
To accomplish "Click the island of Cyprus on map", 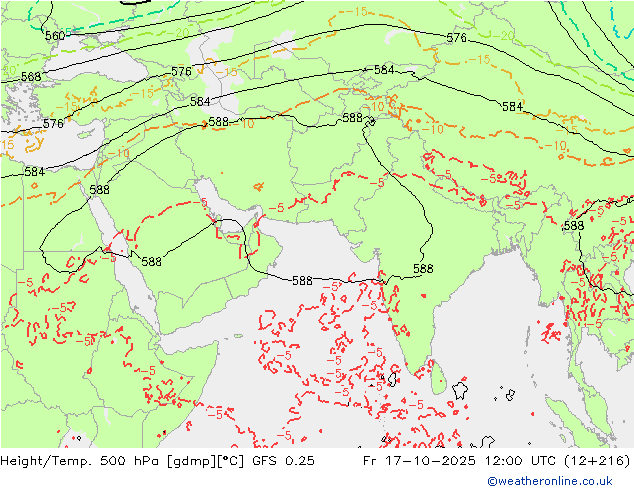I will [x=85, y=134].
